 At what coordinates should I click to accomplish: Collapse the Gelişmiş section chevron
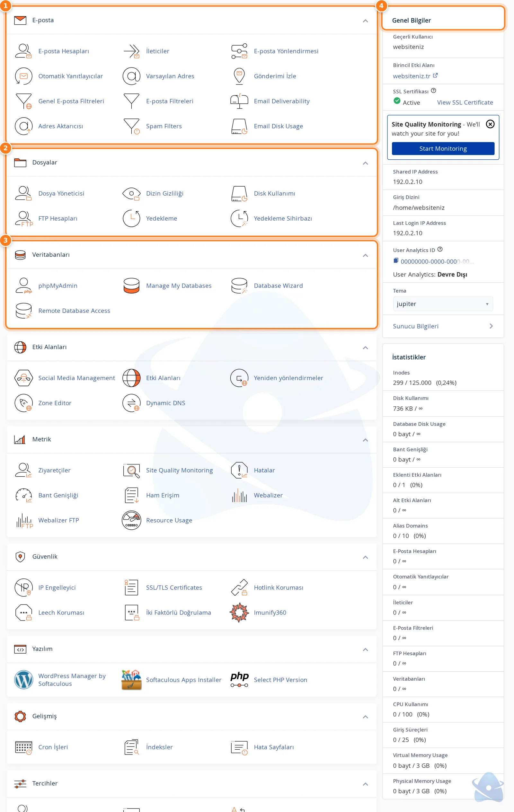click(365, 717)
